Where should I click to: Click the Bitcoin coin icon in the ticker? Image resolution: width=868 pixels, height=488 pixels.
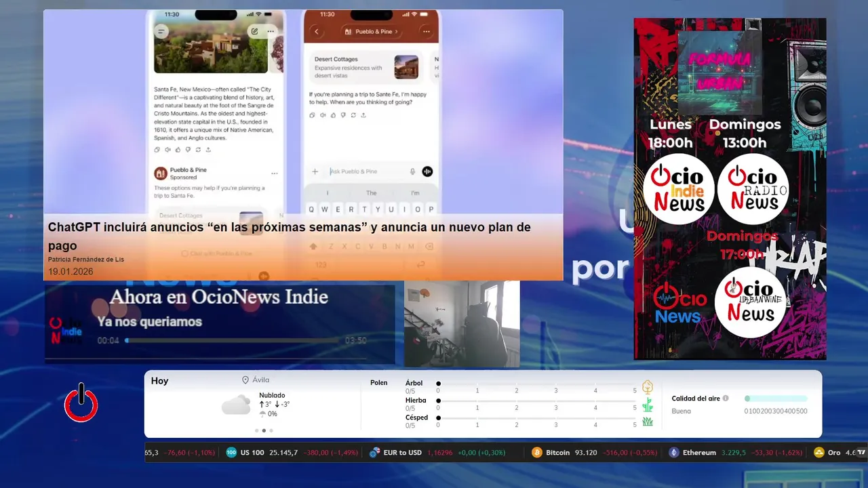click(x=537, y=452)
